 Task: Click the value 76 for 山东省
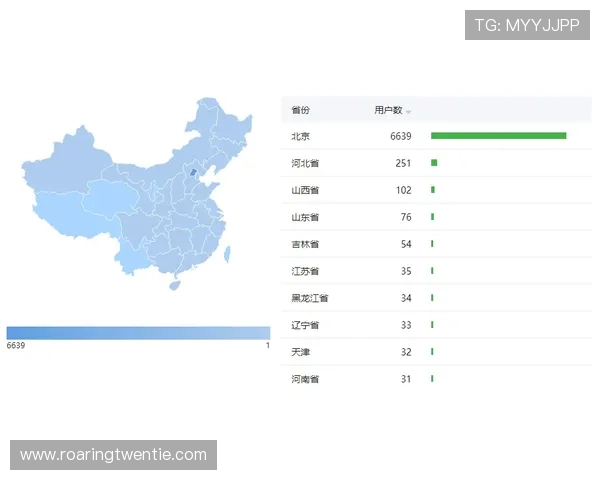coord(406,217)
